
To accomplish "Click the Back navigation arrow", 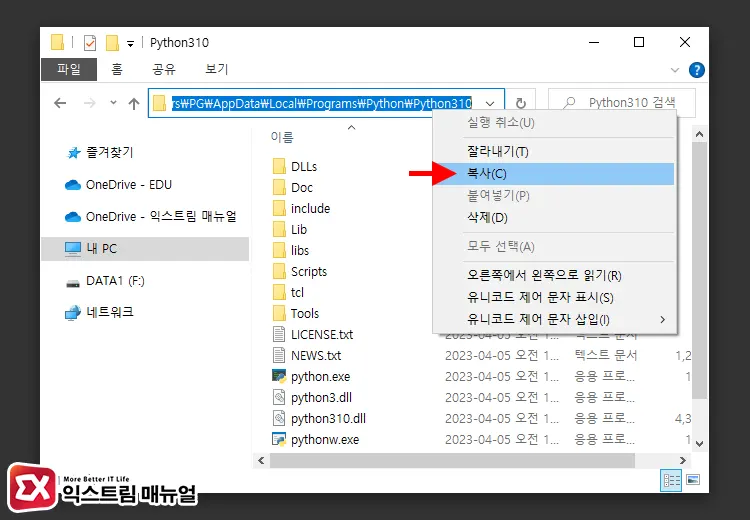I will [x=60, y=103].
